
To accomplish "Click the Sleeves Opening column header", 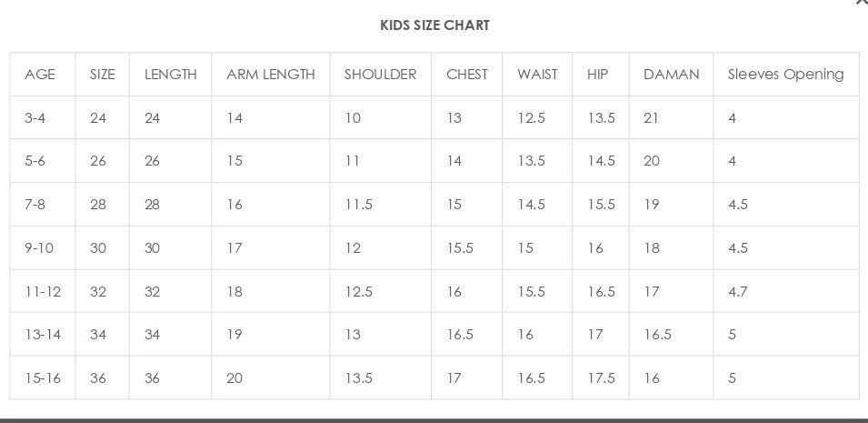I will pos(786,75).
